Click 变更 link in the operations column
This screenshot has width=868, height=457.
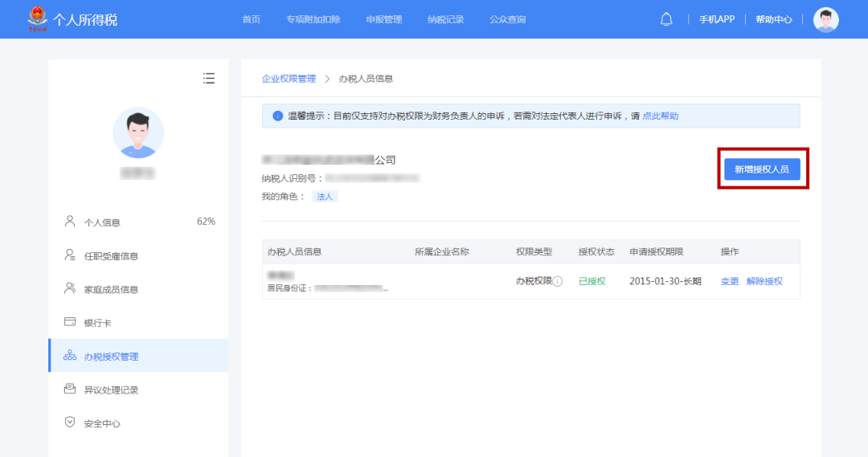pyautogui.click(x=729, y=281)
